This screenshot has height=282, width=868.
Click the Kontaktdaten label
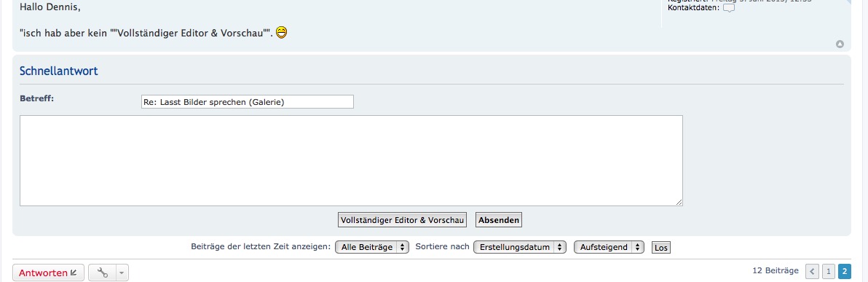click(x=694, y=8)
